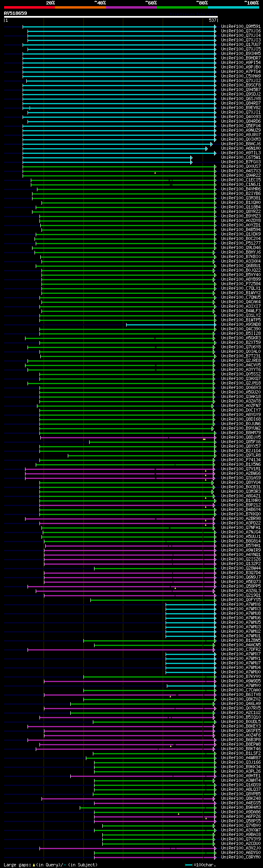Select hit label UniRef100_P51277

[241, 243]
